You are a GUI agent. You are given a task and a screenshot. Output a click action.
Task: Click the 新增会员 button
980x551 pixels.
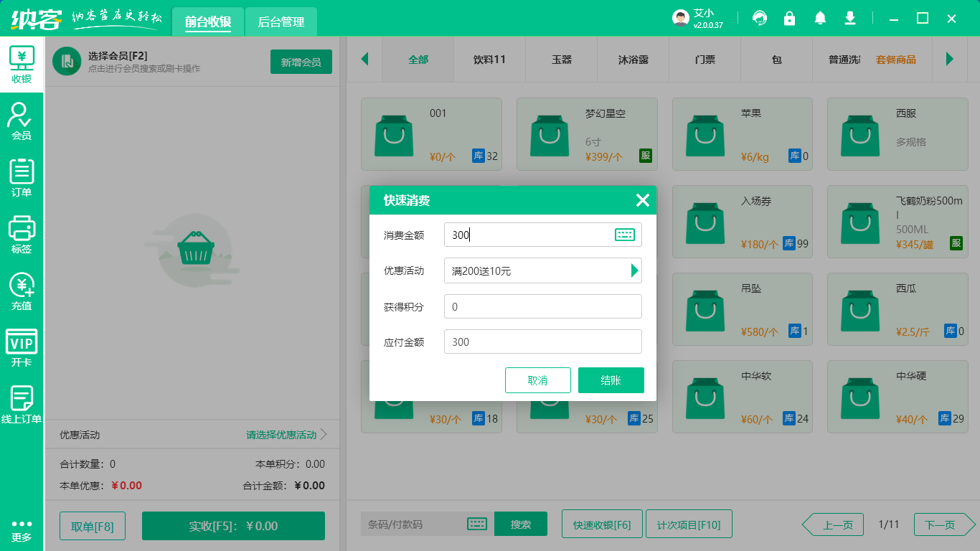(301, 62)
